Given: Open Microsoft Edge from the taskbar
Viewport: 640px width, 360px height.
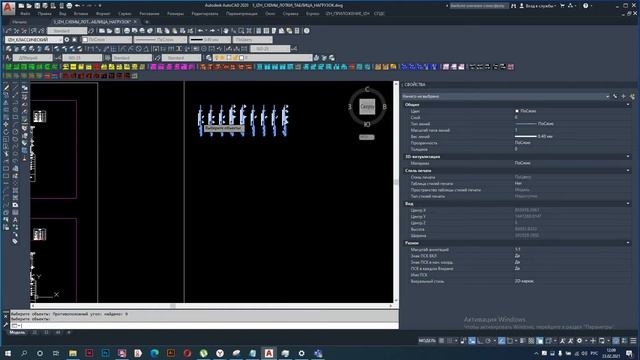Looking at the screenshot, I should [154, 353].
